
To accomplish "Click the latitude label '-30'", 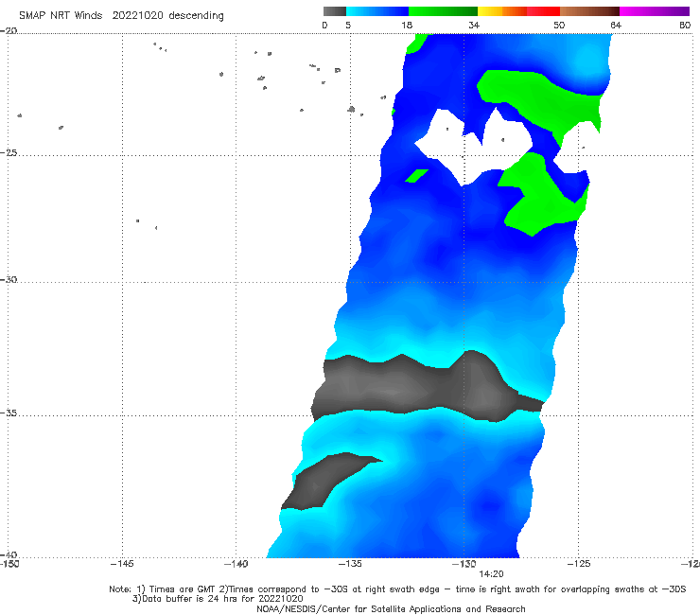I will [x=9, y=279].
